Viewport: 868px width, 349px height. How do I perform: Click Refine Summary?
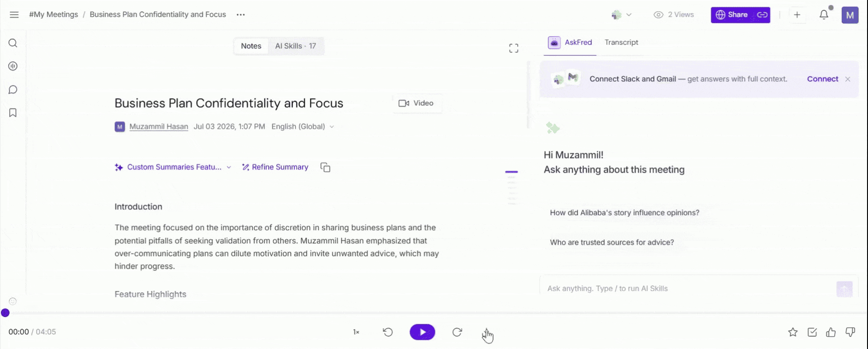point(275,167)
